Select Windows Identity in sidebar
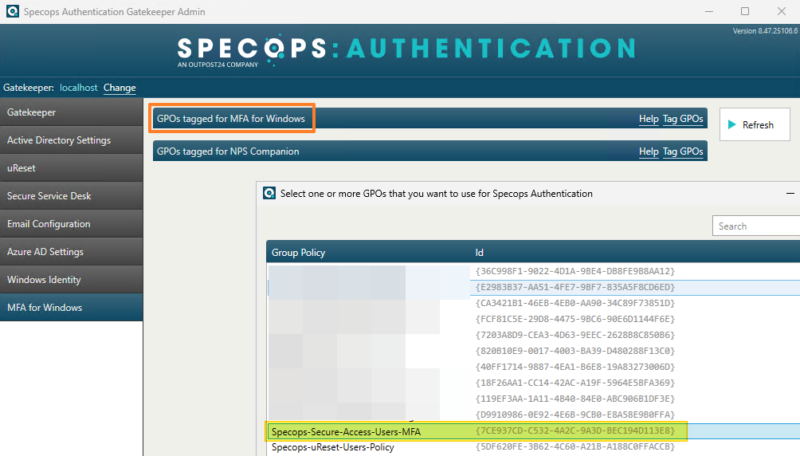Screen dimensions: 800x456 click(71, 280)
